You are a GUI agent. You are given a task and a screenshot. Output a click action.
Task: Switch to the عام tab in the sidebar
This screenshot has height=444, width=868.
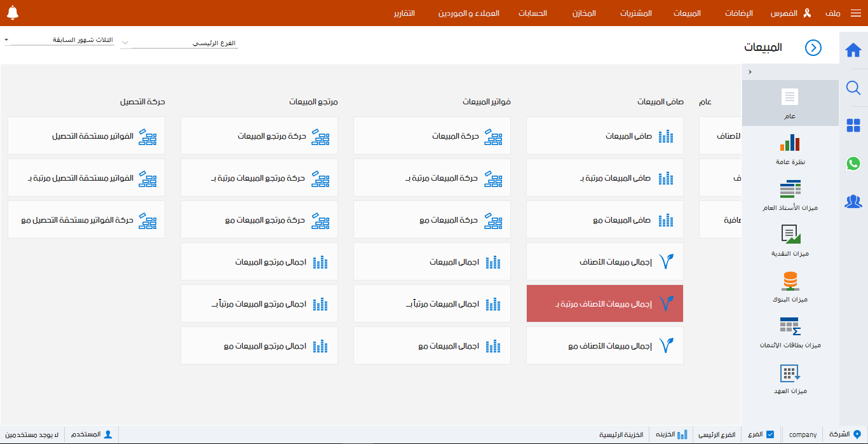[789, 103]
